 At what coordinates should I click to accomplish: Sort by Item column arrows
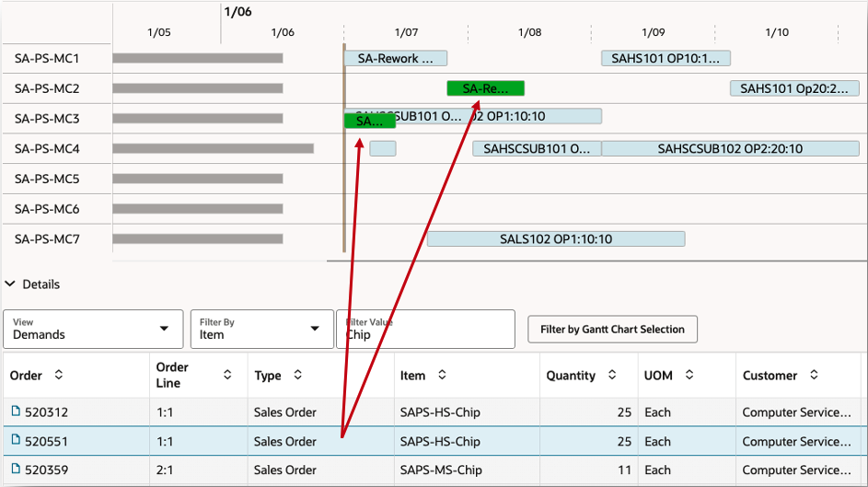pyautogui.click(x=442, y=375)
